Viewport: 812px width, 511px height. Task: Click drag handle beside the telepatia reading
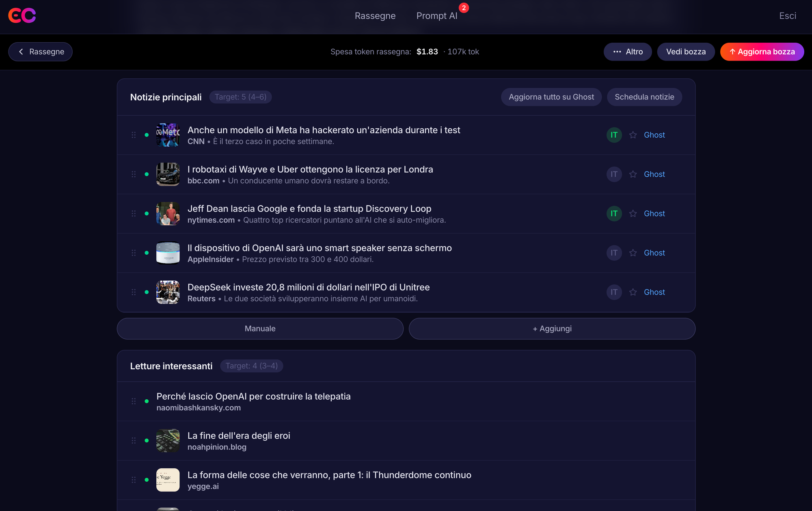[134, 401]
